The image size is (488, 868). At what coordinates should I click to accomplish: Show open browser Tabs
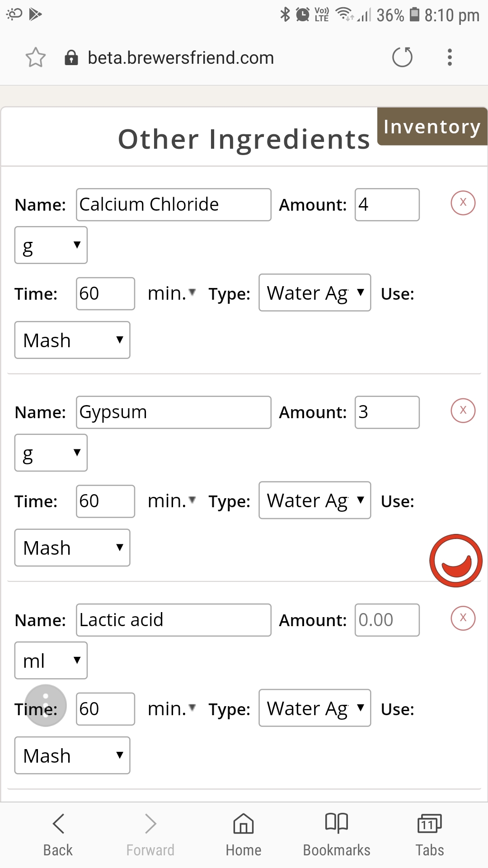430,835
